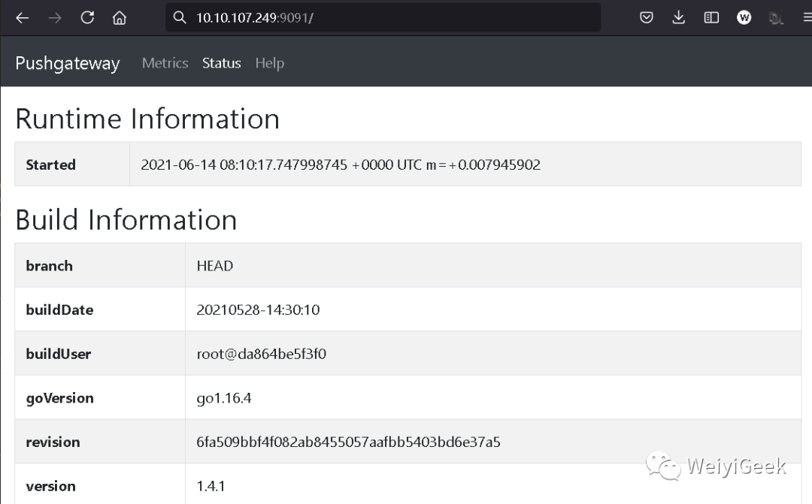
Task: Click the branch row label
Action: click(49, 266)
